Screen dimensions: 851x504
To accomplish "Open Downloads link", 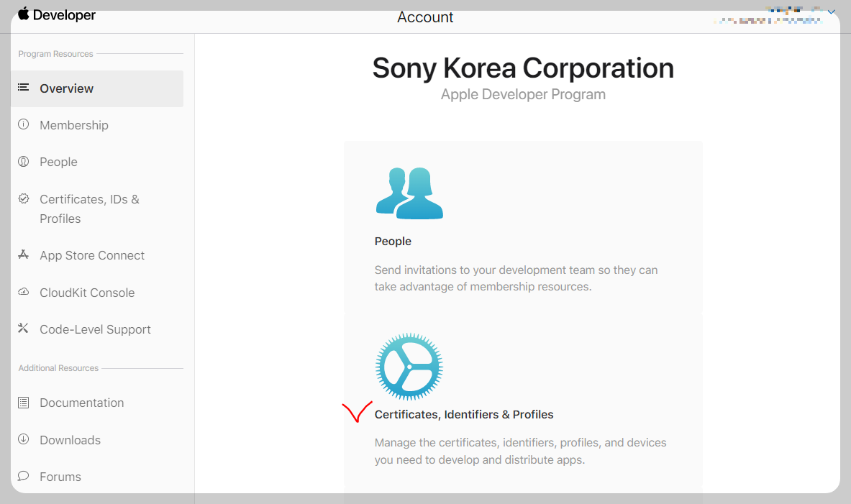I will [x=70, y=441].
